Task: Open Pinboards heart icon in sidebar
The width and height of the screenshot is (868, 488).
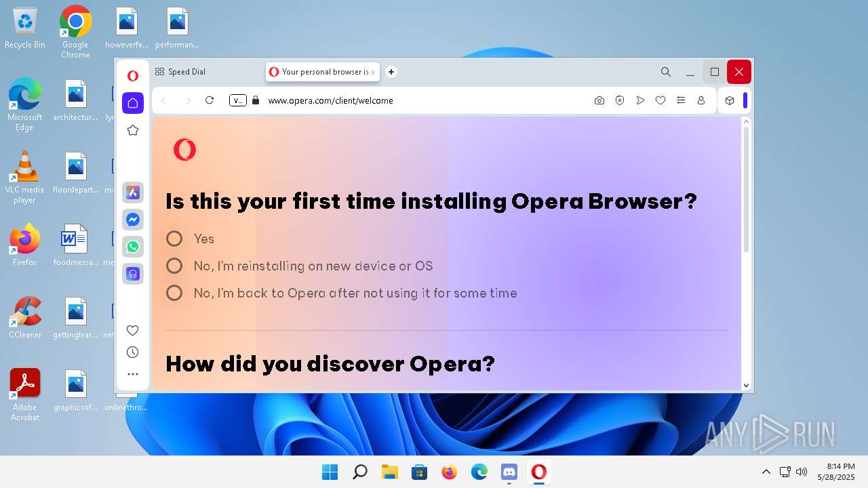Action: [133, 330]
